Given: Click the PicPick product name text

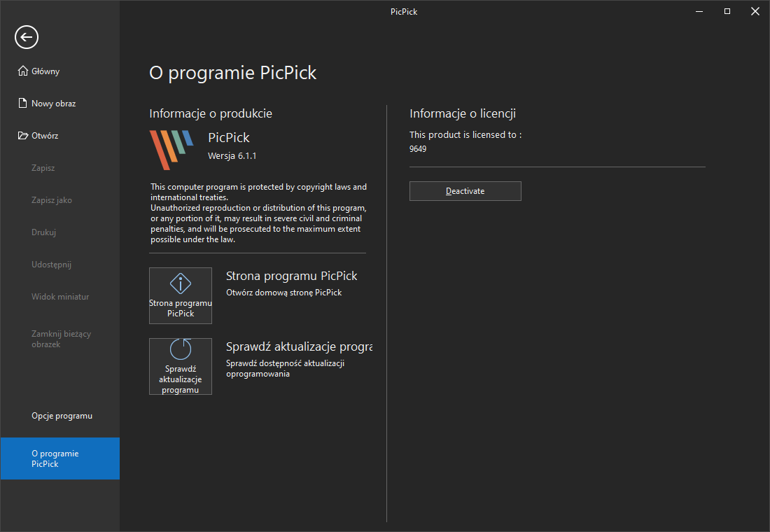Looking at the screenshot, I should [229, 137].
